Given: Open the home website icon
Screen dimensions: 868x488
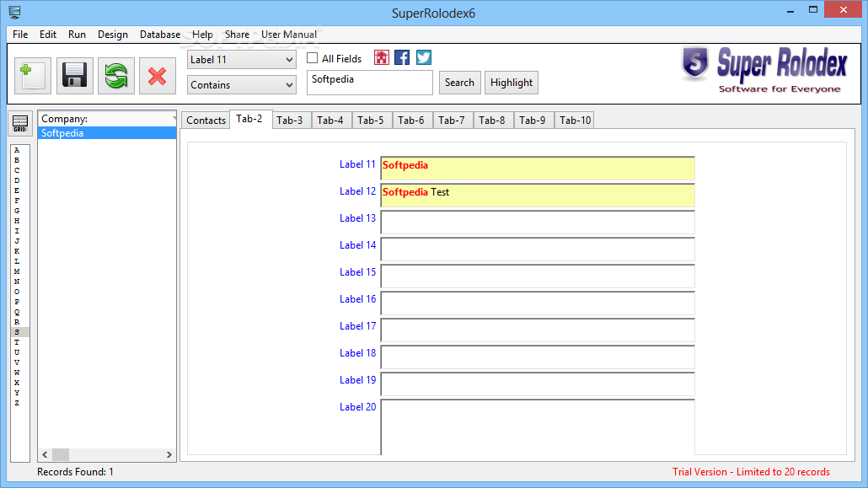Looking at the screenshot, I should pos(382,57).
